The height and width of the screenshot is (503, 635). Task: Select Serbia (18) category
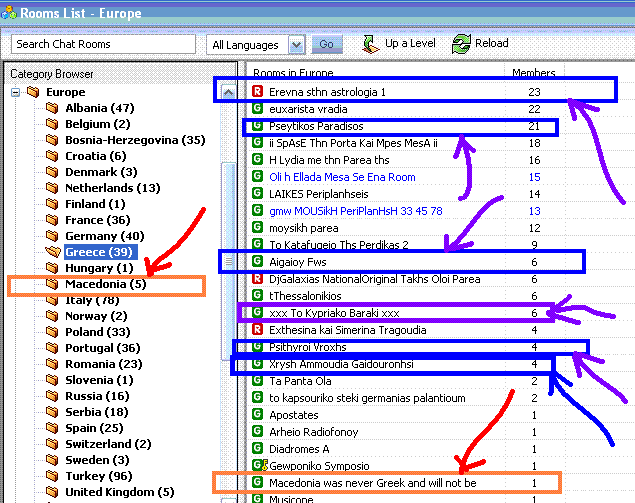[x=97, y=411]
